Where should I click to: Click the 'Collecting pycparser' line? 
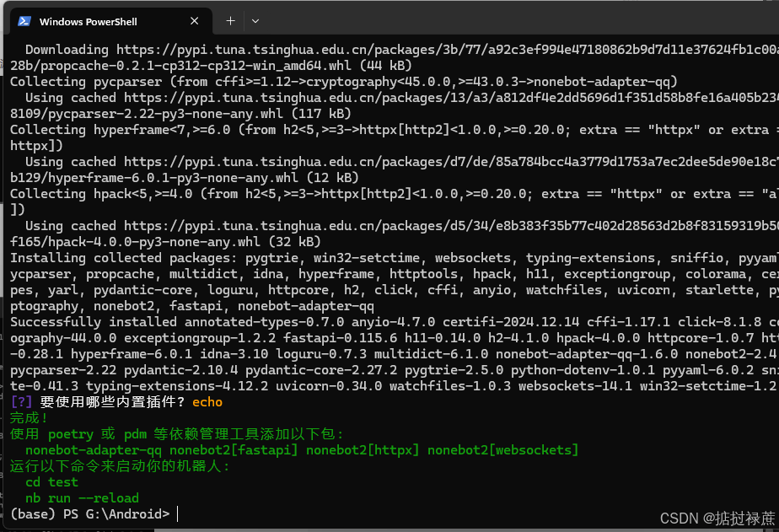344,82
